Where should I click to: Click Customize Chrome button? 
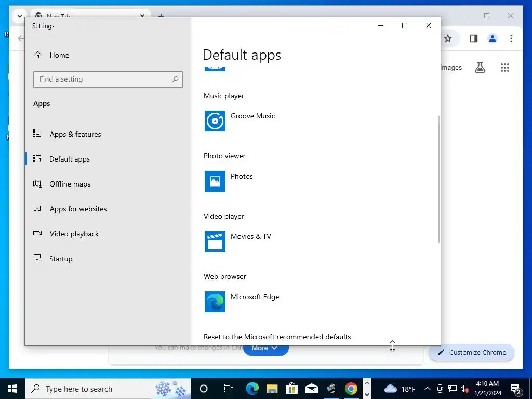click(472, 353)
